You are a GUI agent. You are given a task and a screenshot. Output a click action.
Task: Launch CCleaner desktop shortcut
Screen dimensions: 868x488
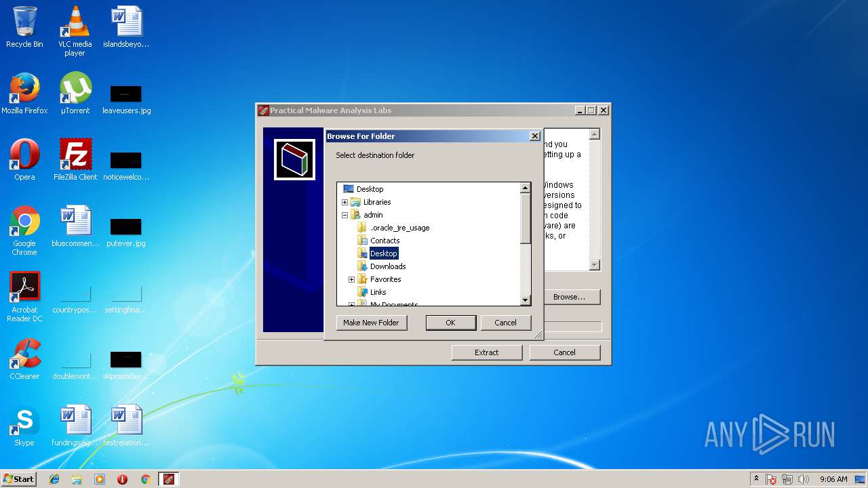[24, 359]
